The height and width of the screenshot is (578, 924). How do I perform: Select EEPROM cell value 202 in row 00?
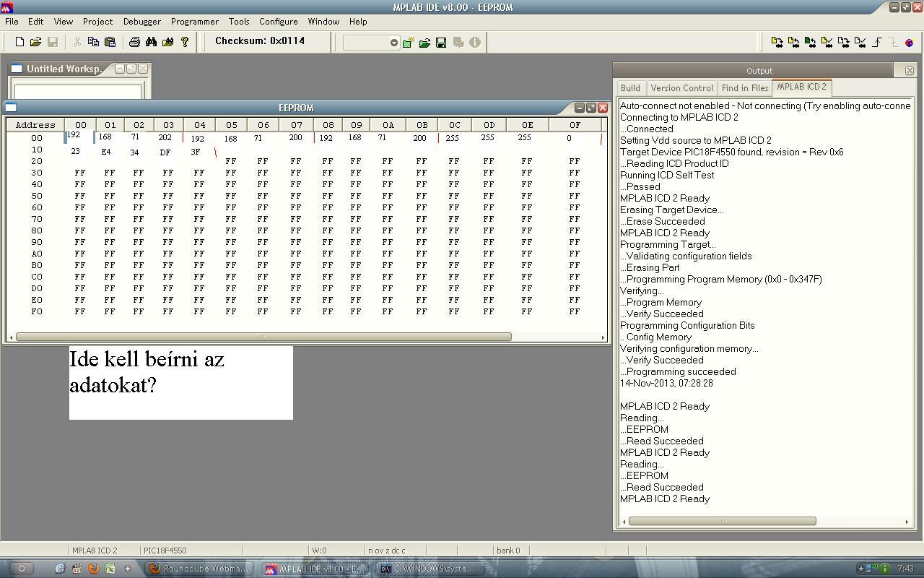tap(166, 137)
